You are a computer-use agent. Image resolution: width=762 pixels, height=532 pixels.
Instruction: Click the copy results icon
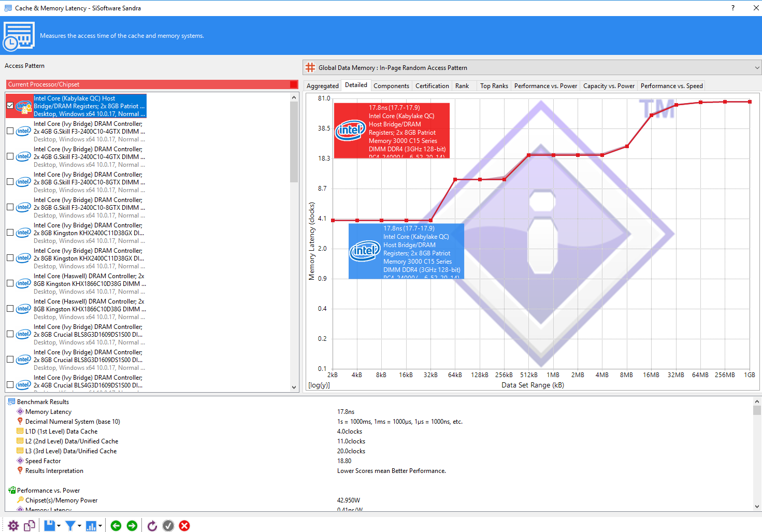[x=30, y=526]
